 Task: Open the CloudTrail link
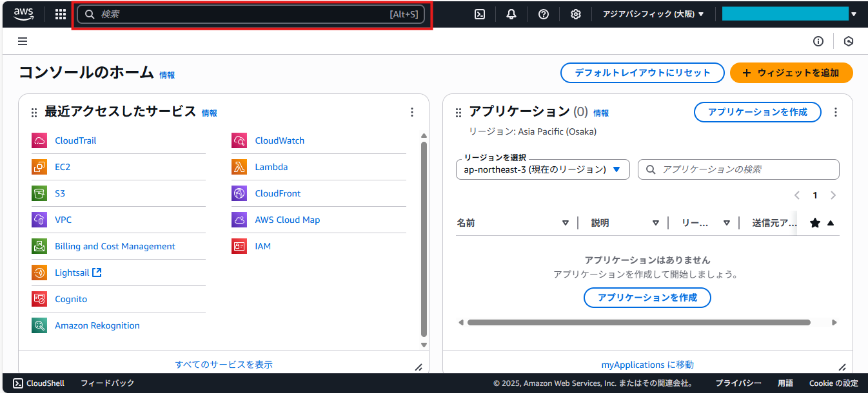[x=75, y=140]
